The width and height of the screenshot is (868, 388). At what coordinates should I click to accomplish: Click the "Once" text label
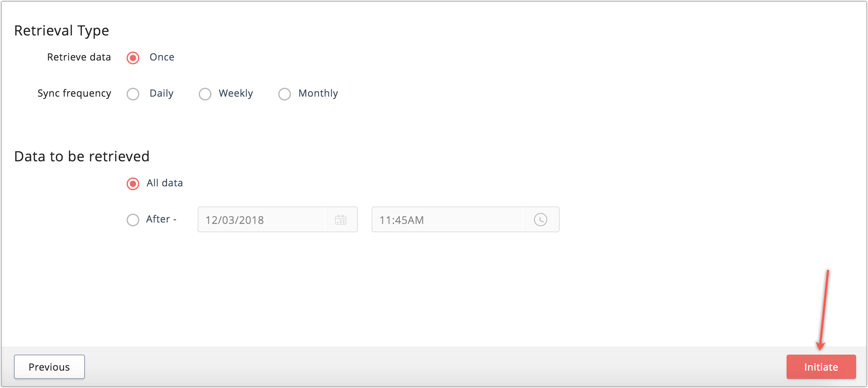[x=162, y=57]
